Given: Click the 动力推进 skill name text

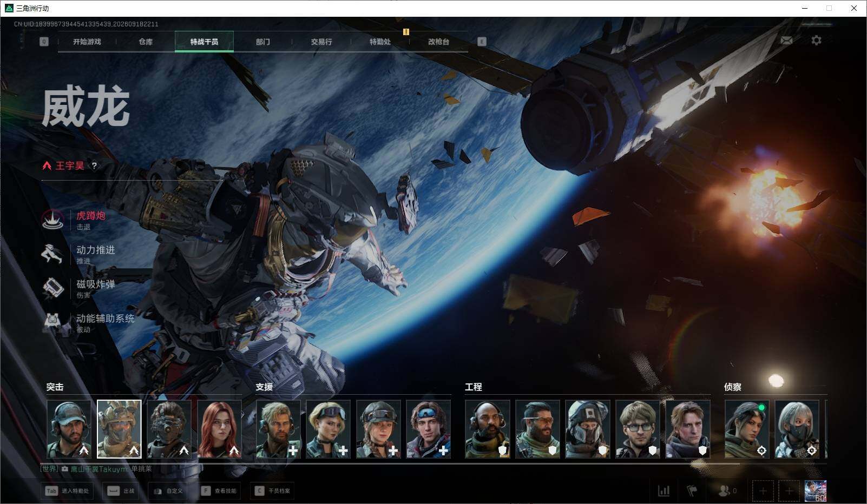Looking at the screenshot, I should point(96,250).
